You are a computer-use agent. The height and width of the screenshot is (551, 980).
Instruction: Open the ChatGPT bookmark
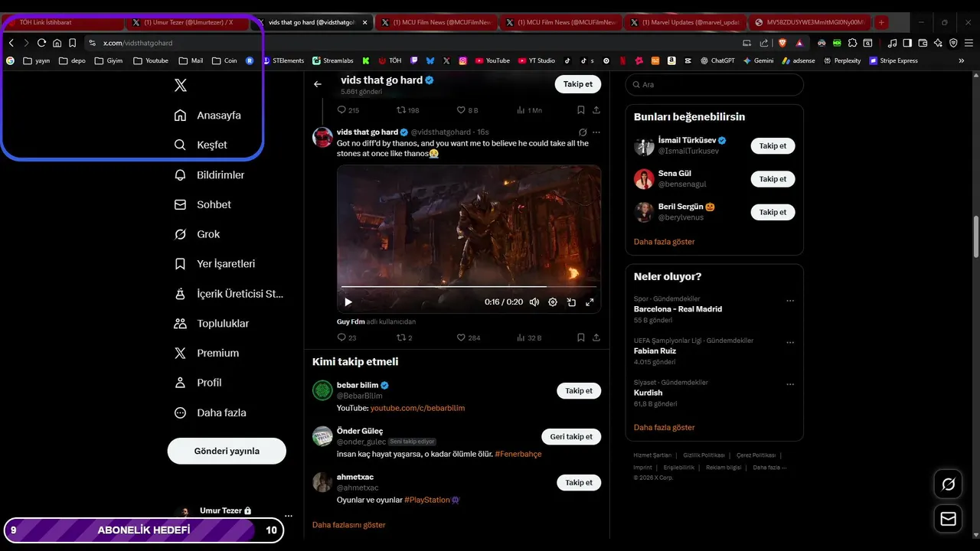(x=717, y=60)
